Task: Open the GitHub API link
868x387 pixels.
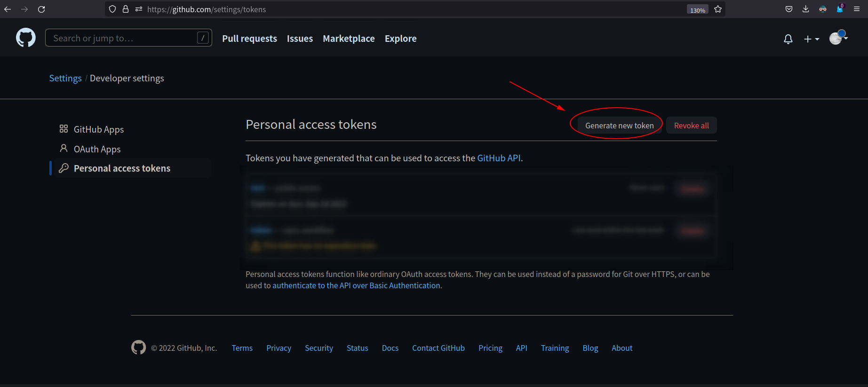Action: click(499, 158)
